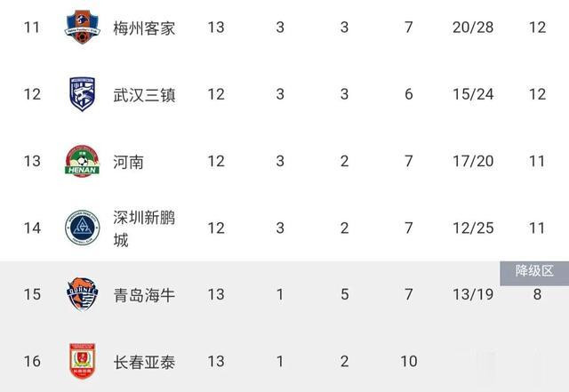Screen dimensions: 569x392
Task: Click rank number 16 at the bottom row
Action: pos(32,361)
